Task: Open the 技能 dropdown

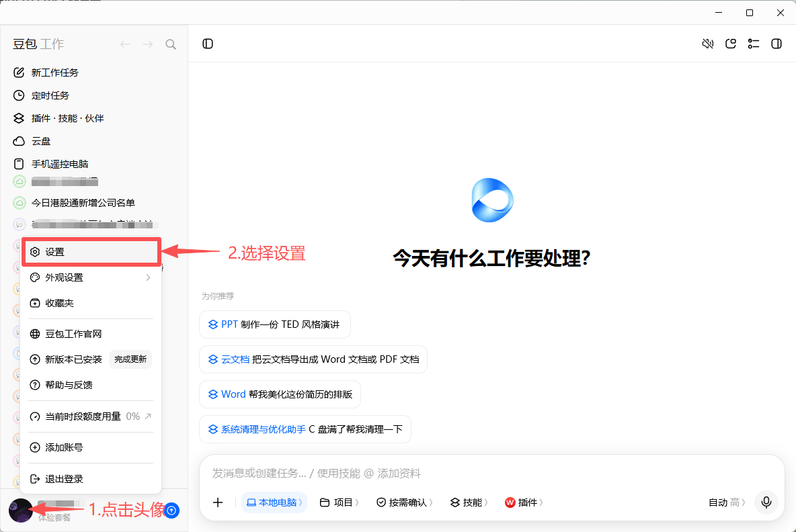Action: [x=469, y=502]
